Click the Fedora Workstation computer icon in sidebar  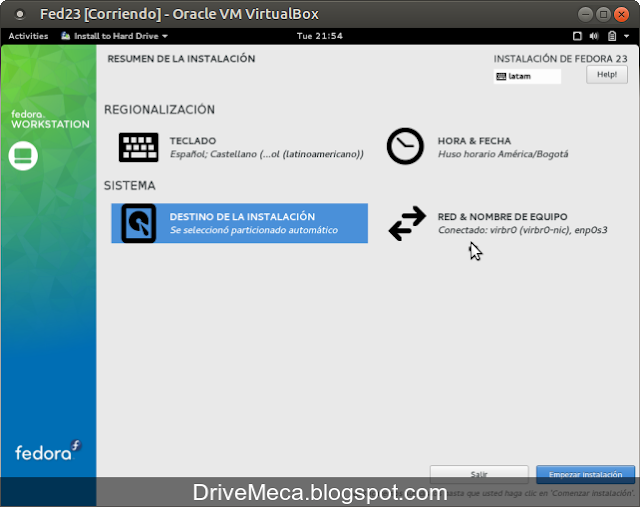point(23,156)
